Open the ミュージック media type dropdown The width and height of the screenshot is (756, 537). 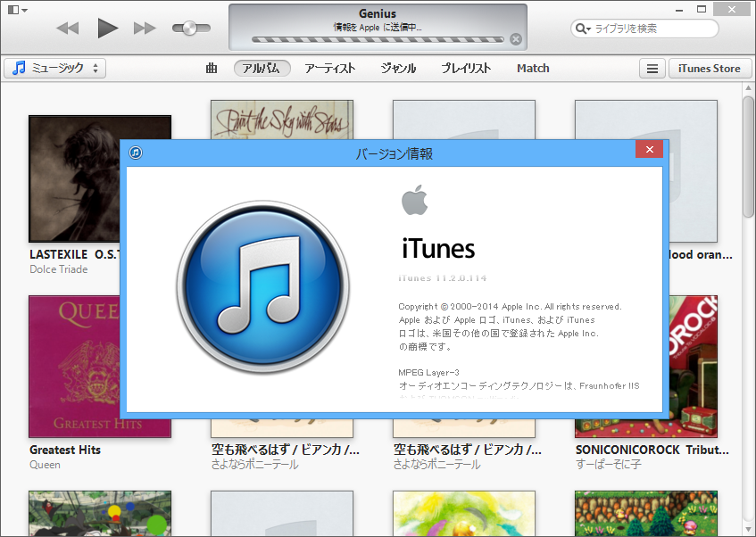click(x=54, y=68)
